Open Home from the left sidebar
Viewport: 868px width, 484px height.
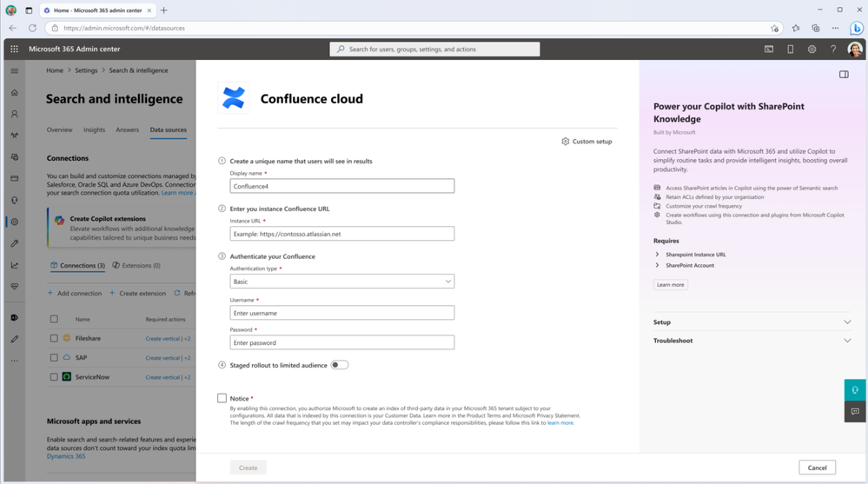(x=15, y=92)
